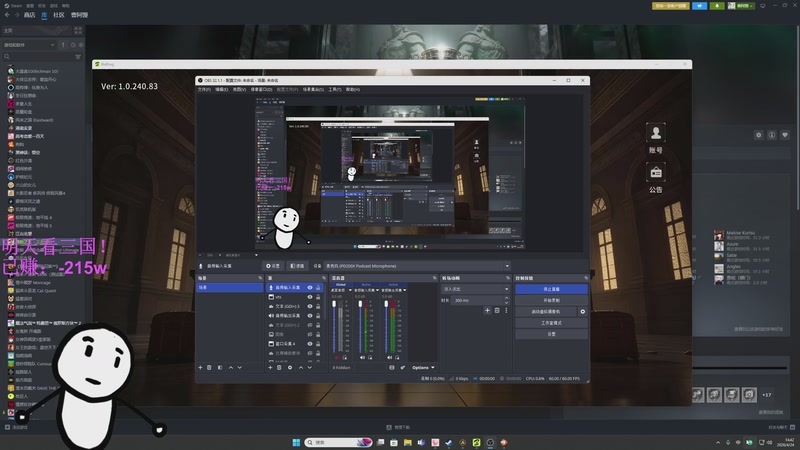
Task: Open source 滤镜 filters button in source toolbar
Action: click(297, 266)
